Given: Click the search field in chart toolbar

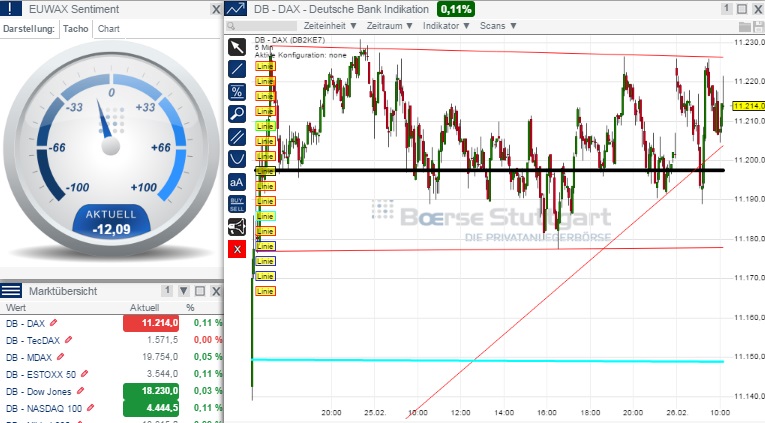Looking at the screenshot, I should 262,26.
